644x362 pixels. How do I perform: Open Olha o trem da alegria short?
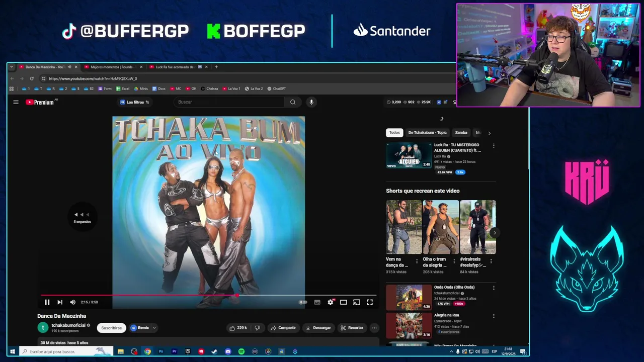441,227
